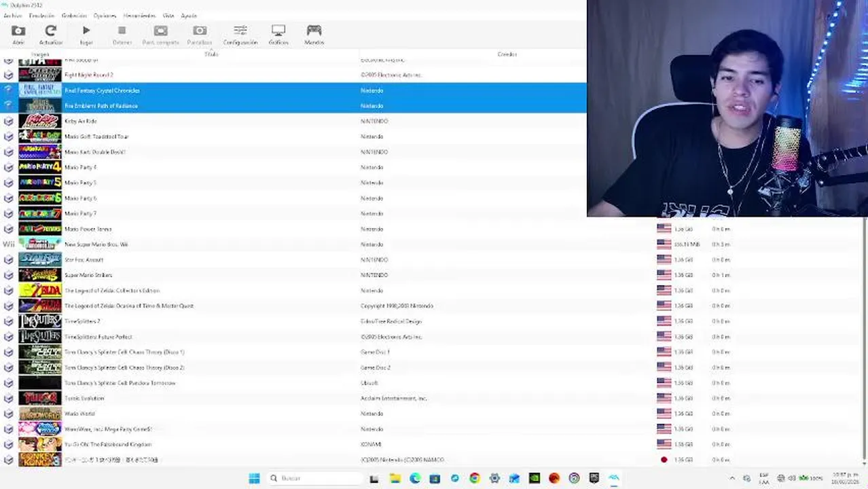Screen dimensions: 868x489
Task: Open Configuración from the toolbar
Action: (240, 35)
